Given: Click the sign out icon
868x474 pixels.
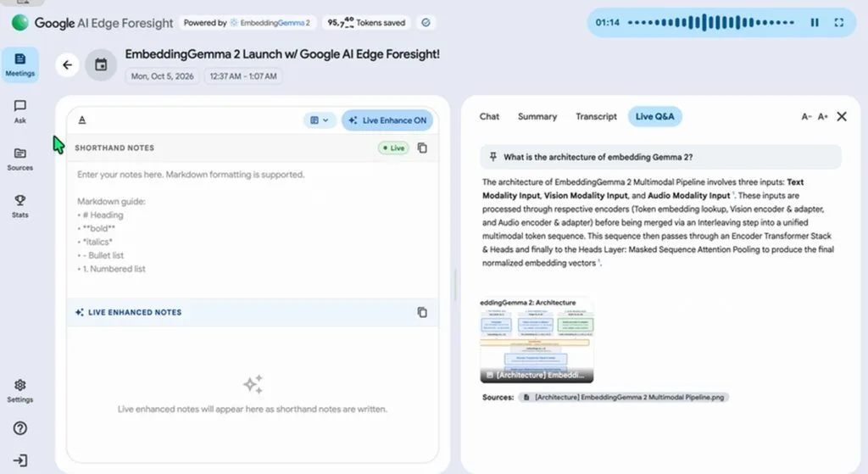Looking at the screenshot, I should [20, 460].
